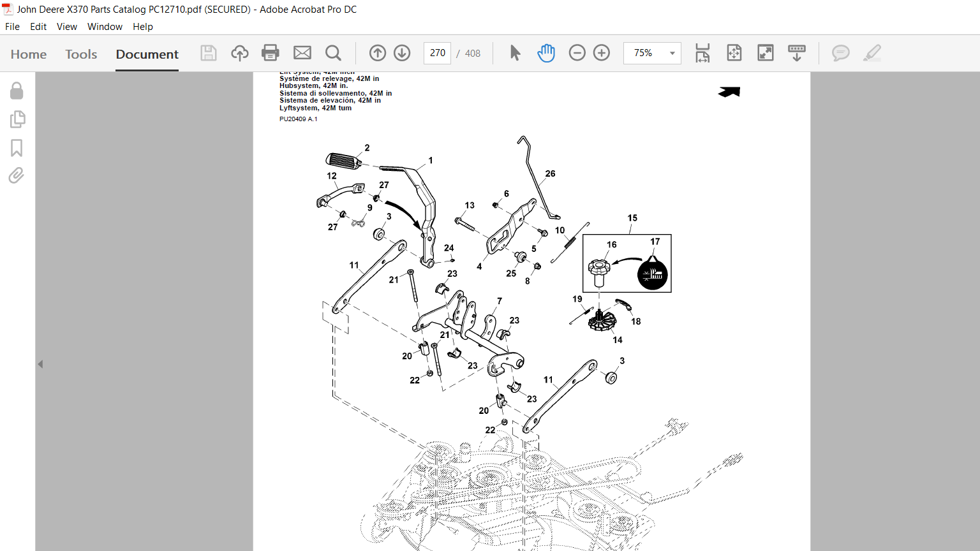The image size is (980, 551).
Task: Open the Help menu
Action: (x=143, y=27)
